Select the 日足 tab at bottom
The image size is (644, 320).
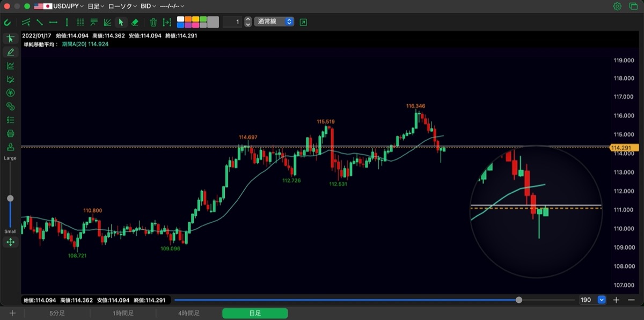point(255,314)
